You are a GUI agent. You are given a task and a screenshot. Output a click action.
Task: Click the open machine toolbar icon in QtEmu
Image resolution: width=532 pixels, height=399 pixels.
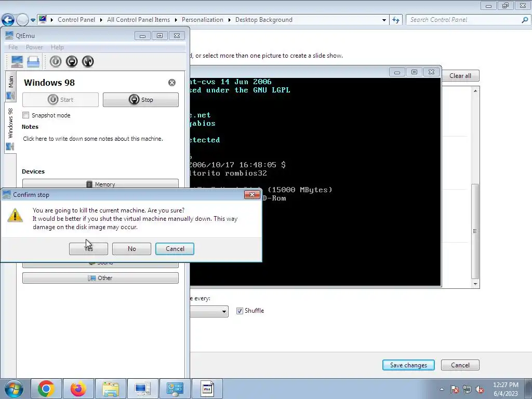33,61
